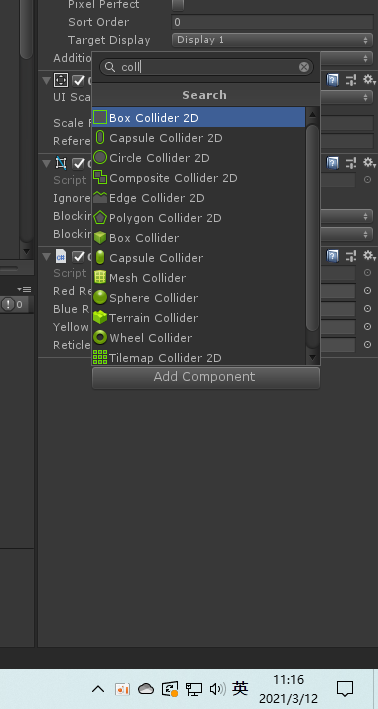
Task: Open script component preset sliders icon
Action: coord(351,256)
